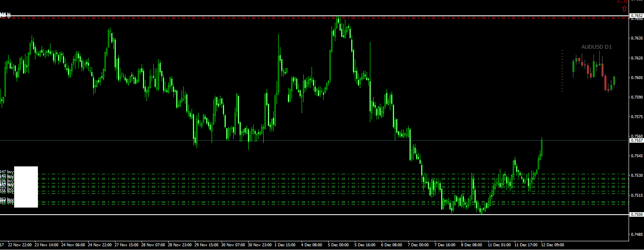The image size is (644, 250).
Task: Select the '106 buy' order label
Action: [7, 181]
